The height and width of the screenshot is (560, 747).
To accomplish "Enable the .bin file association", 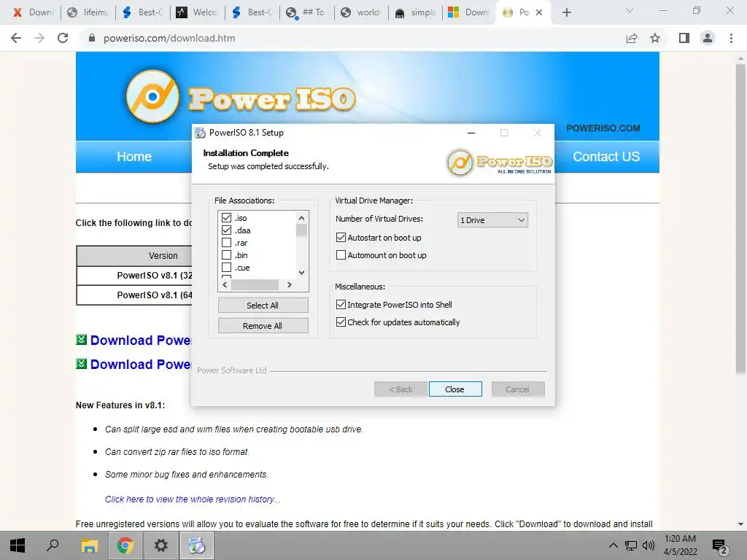I will [226, 254].
